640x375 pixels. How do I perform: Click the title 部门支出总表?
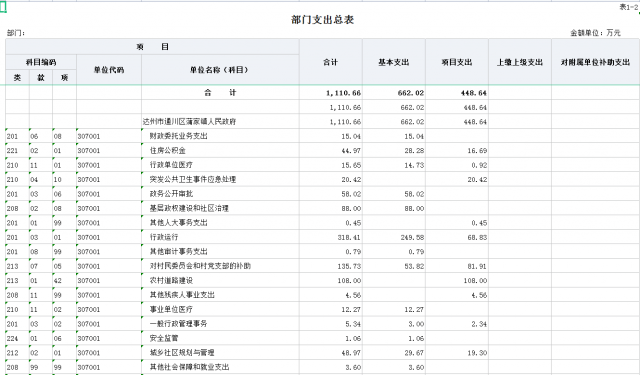(322, 20)
